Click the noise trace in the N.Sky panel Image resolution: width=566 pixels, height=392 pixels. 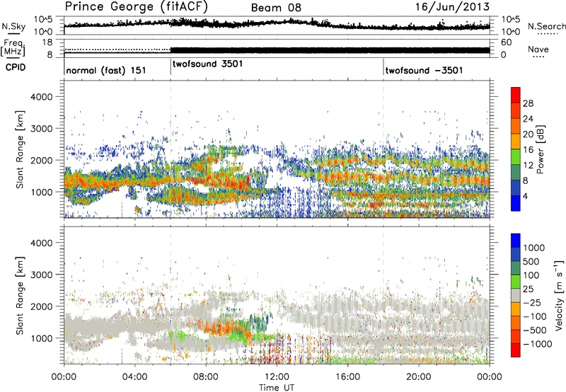(277, 24)
